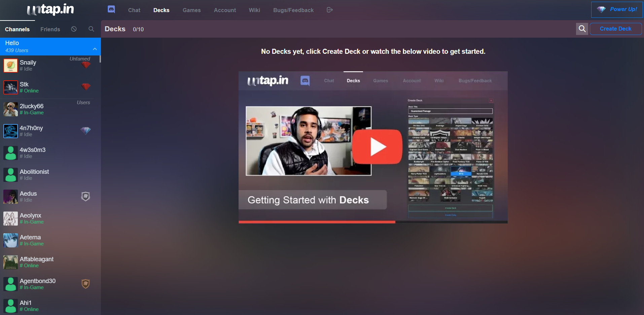644x315 pixels.
Task: Click the 0/10 deck count
Action: (x=138, y=29)
